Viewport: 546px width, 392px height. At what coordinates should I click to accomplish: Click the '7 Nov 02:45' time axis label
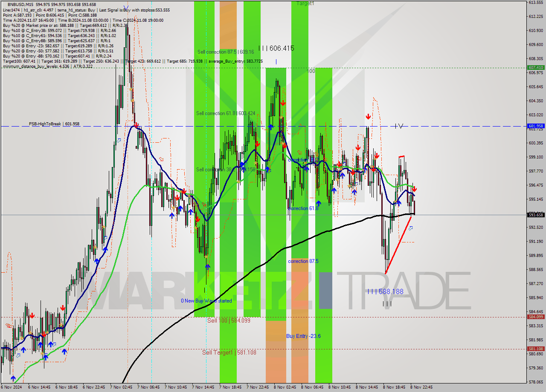121,387
